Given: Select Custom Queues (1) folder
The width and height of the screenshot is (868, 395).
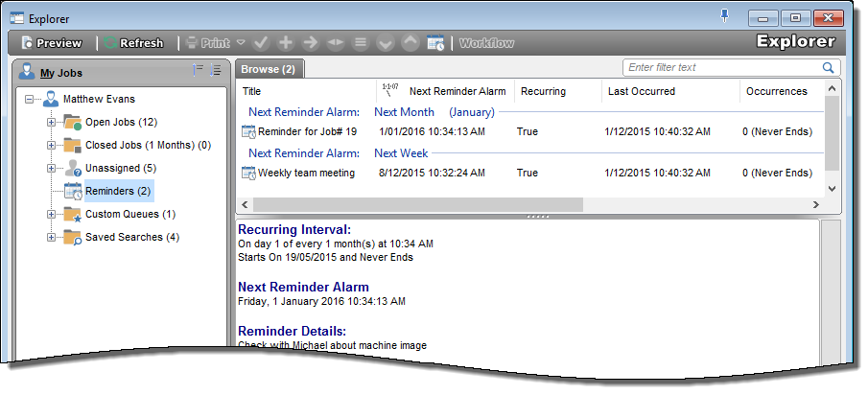Looking at the screenshot, I should tap(130, 214).
